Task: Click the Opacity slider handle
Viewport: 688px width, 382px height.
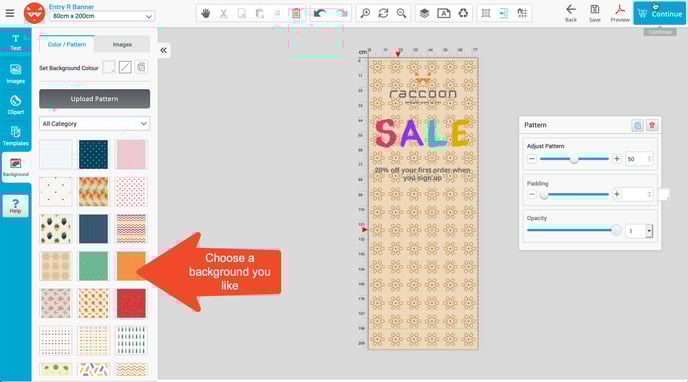Action: tap(616, 230)
